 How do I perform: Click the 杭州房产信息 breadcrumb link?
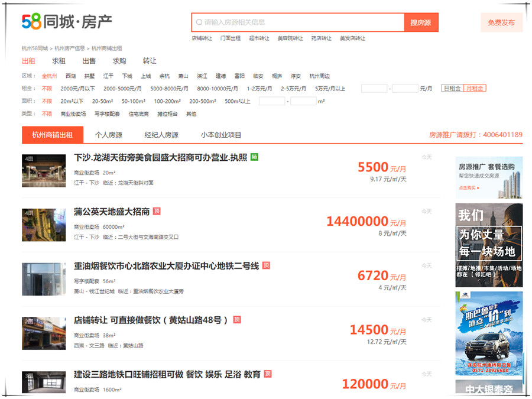(70, 48)
